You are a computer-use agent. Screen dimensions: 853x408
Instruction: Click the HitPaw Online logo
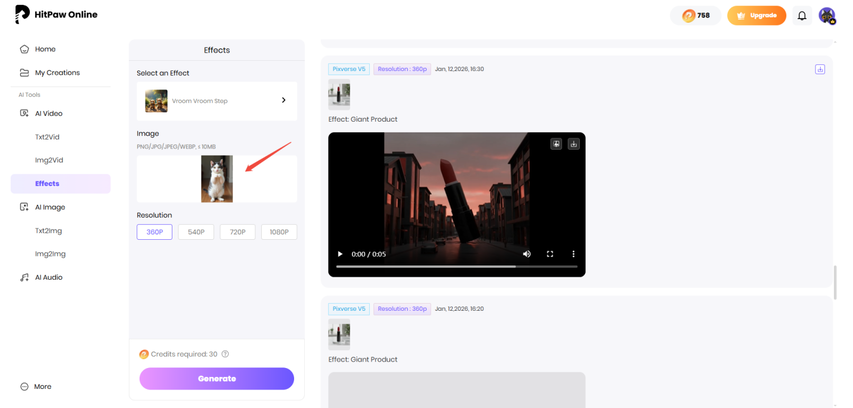[57, 15]
